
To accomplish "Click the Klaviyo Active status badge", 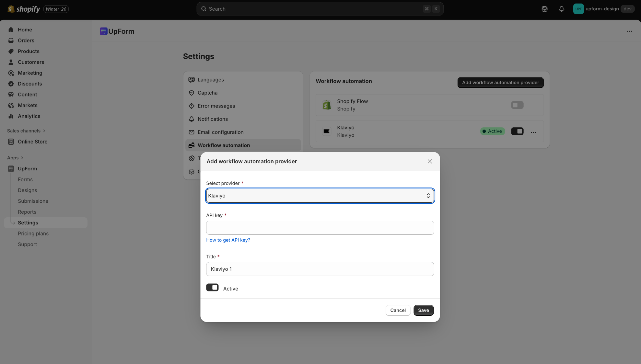I will (x=492, y=131).
